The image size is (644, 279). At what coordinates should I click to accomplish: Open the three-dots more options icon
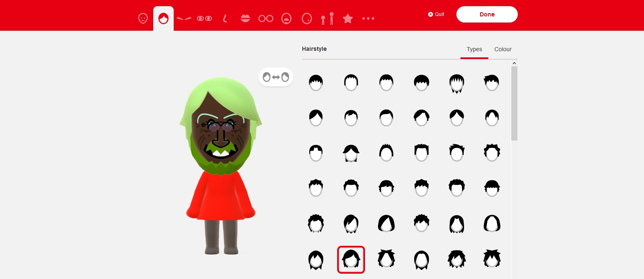[368, 18]
